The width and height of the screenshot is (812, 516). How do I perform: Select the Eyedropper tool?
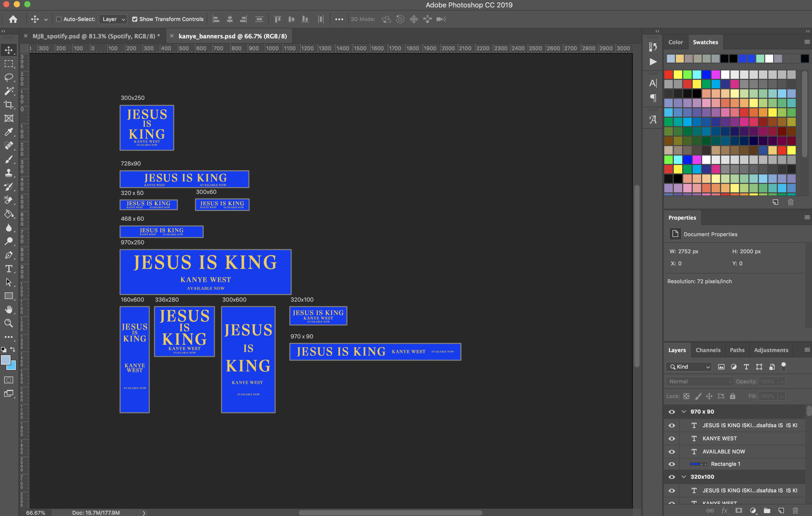(9, 132)
